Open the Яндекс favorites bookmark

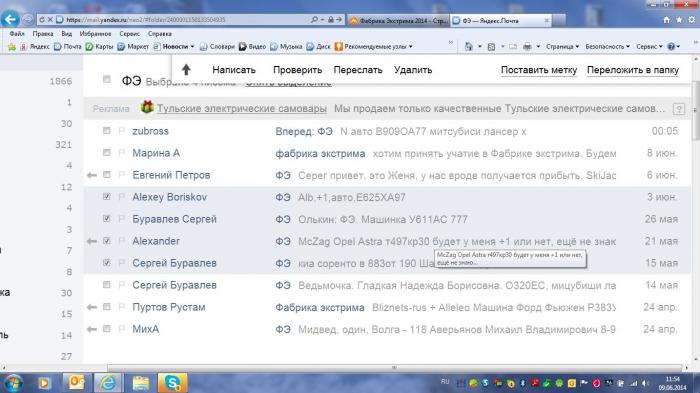[34, 46]
